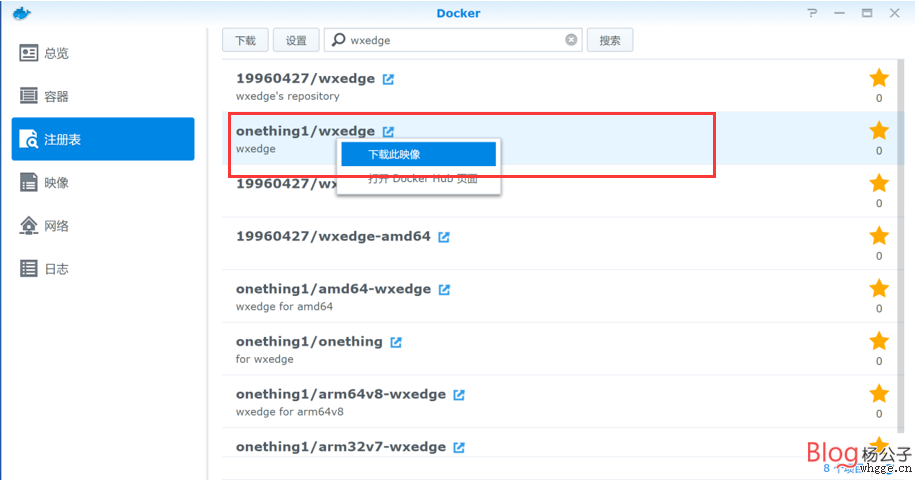Clear the search field with the X icon

pyautogui.click(x=571, y=40)
